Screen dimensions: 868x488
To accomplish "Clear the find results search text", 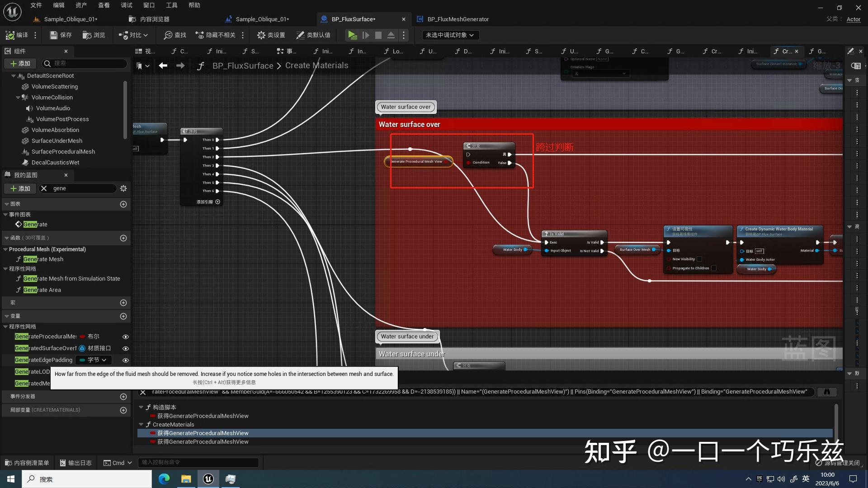I will (143, 392).
